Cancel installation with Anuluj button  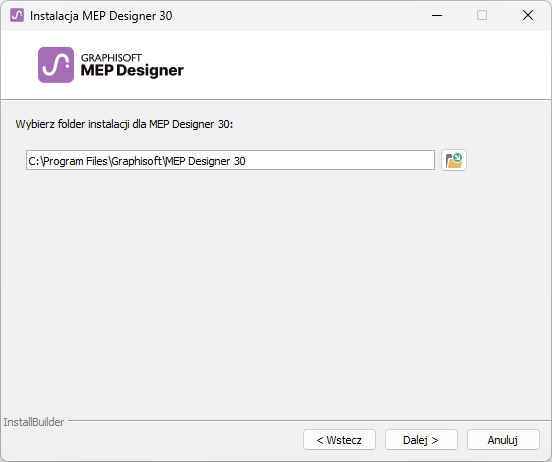point(503,439)
